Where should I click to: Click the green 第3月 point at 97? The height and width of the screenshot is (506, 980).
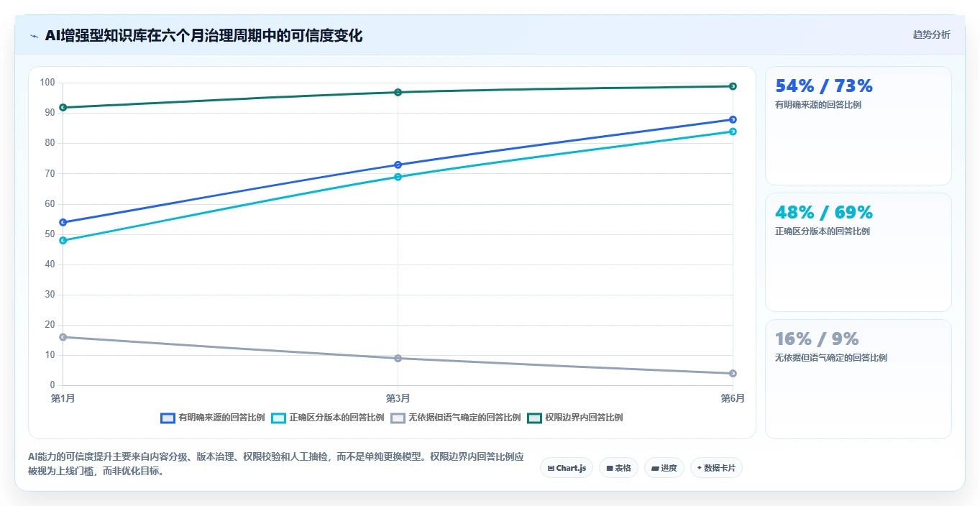398,92
